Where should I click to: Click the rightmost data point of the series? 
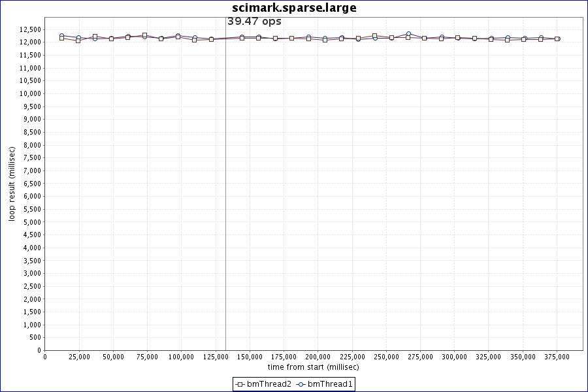557,39
